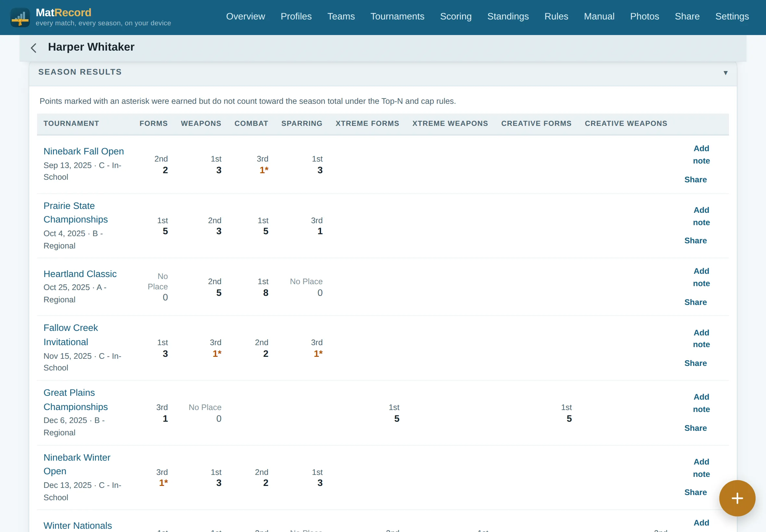Tap the orange plus floating button
766x532 pixels.
(737, 498)
